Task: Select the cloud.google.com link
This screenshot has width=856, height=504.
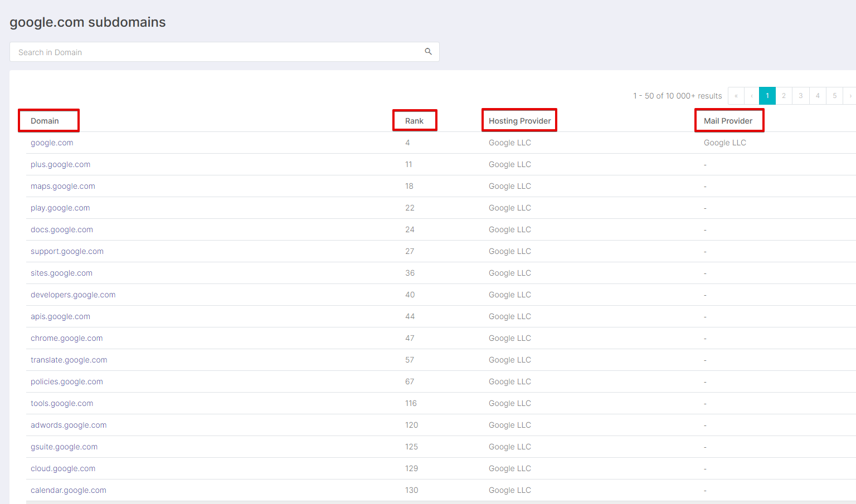Action: coord(63,468)
